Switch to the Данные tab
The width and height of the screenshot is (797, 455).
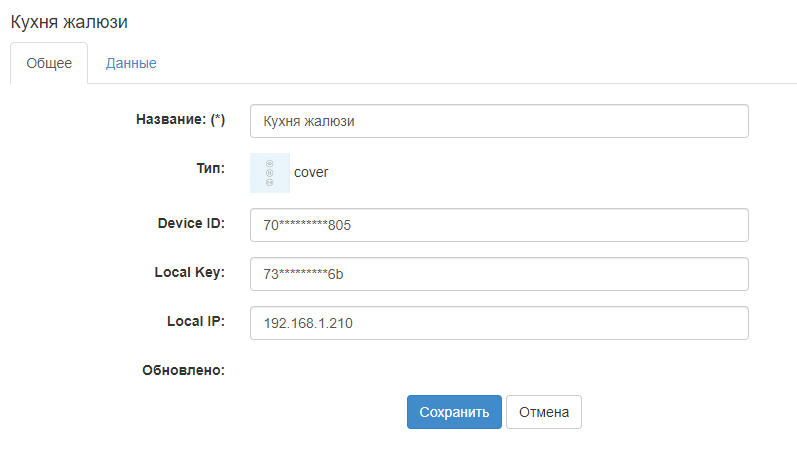click(x=131, y=63)
